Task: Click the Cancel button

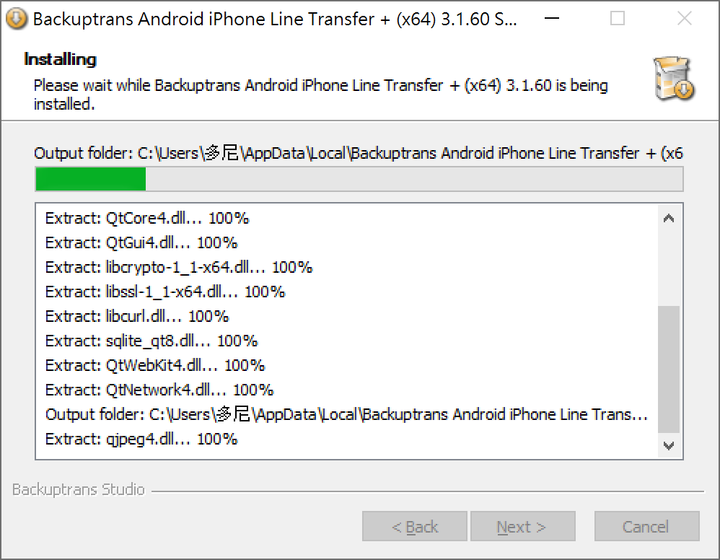Action: coord(647,526)
